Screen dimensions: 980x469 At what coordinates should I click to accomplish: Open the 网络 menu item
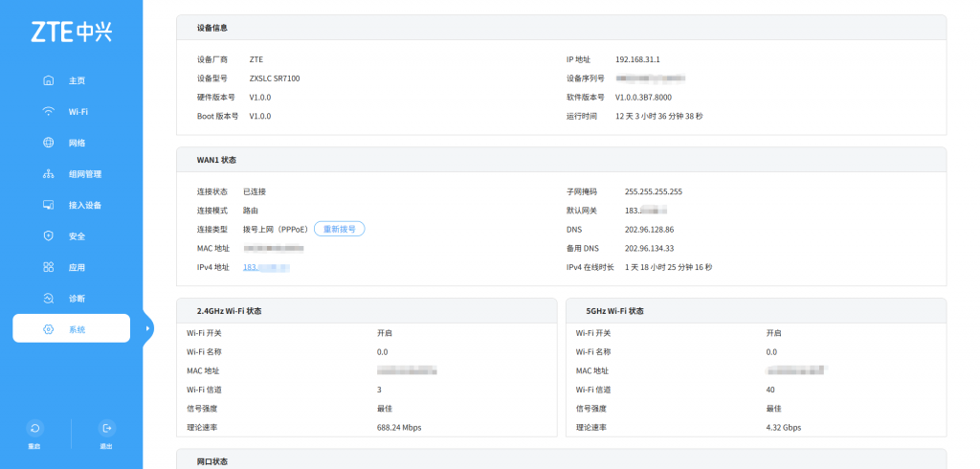click(77, 143)
